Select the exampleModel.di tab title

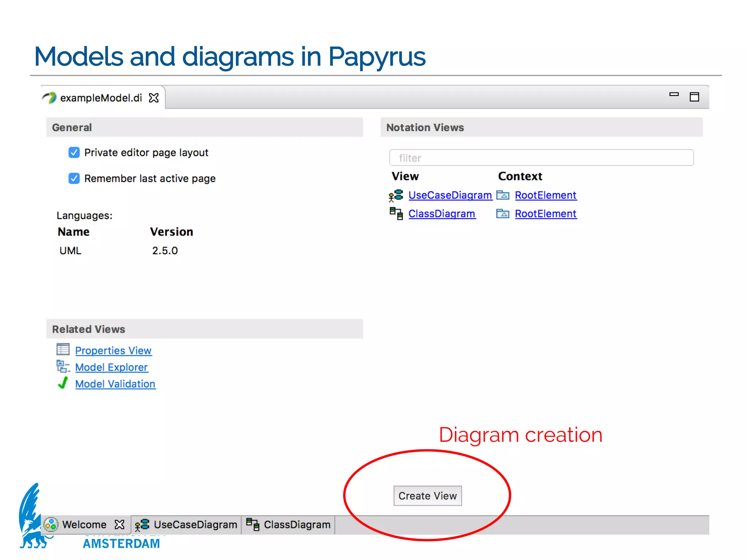pos(101,98)
